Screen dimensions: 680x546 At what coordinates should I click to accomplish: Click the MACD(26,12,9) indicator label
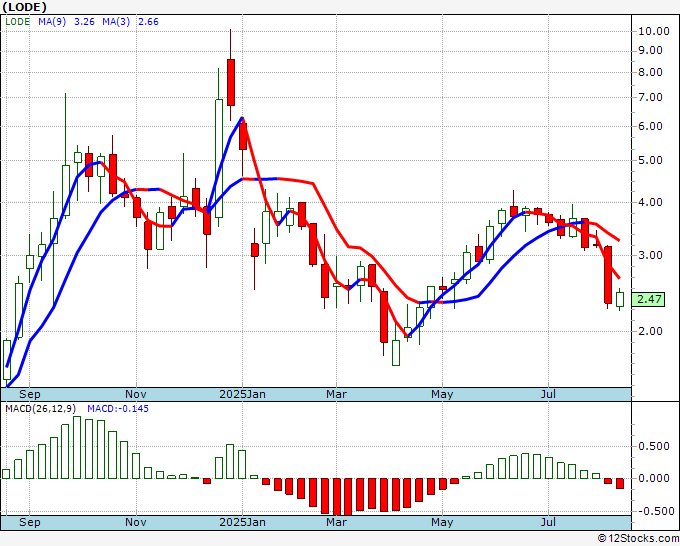coord(40,409)
